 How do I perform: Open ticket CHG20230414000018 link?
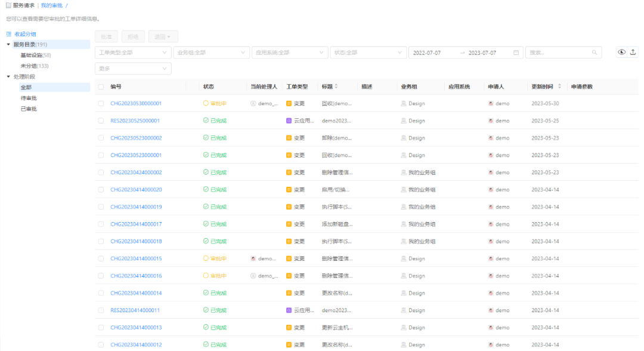(136, 241)
